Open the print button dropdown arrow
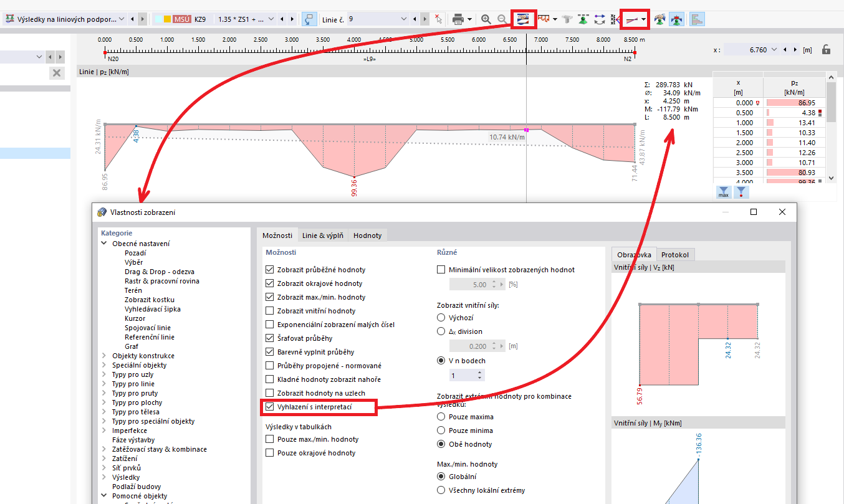 tap(469, 19)
